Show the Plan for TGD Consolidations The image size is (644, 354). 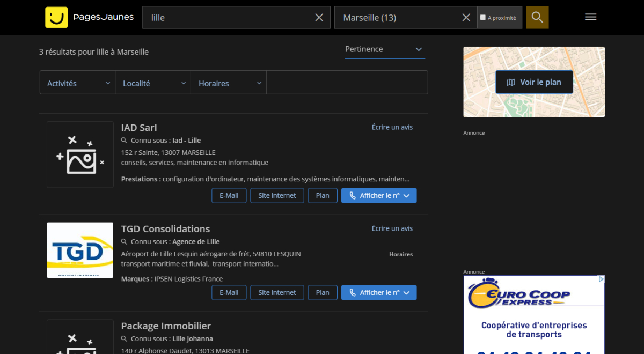323,292
